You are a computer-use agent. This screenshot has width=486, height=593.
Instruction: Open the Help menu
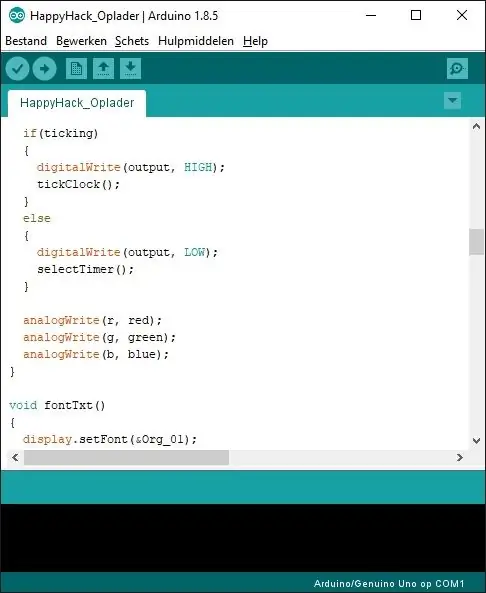[x=255, y=41]
